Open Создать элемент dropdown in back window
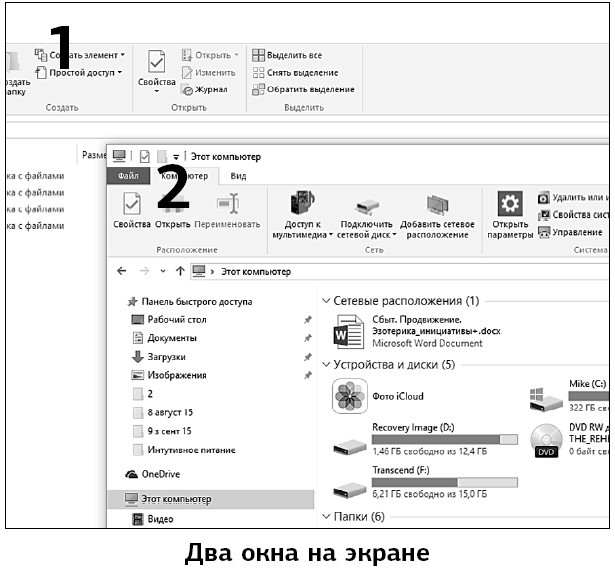Image resolution: width=615 pixels, height=569 pixels. (80, 55)
